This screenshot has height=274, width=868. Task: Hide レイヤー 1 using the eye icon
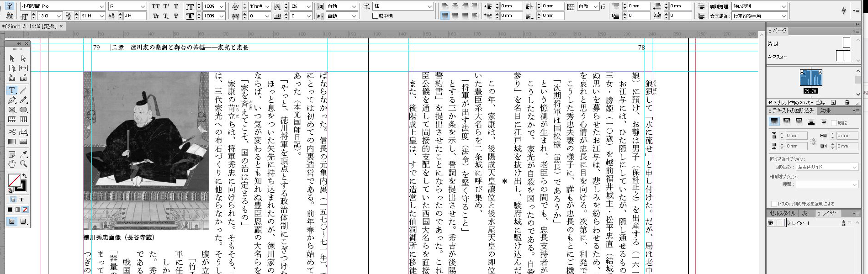click(x=771, y=223)
